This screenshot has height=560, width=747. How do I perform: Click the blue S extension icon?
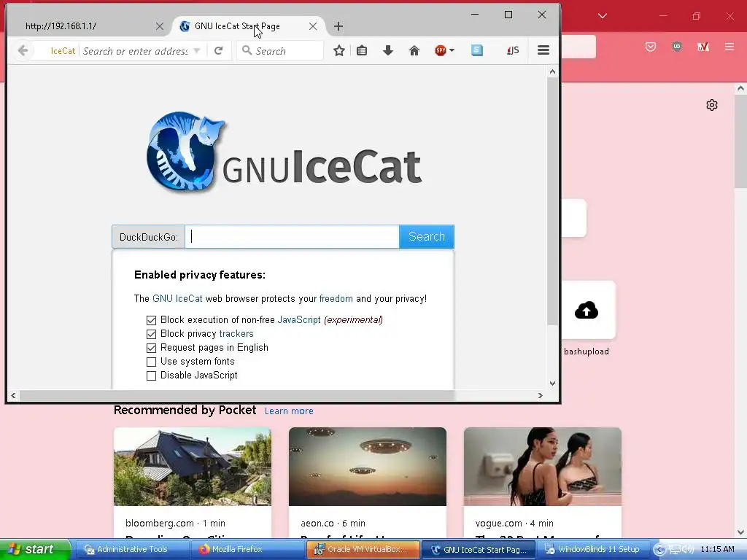click(x=477, y=50)
